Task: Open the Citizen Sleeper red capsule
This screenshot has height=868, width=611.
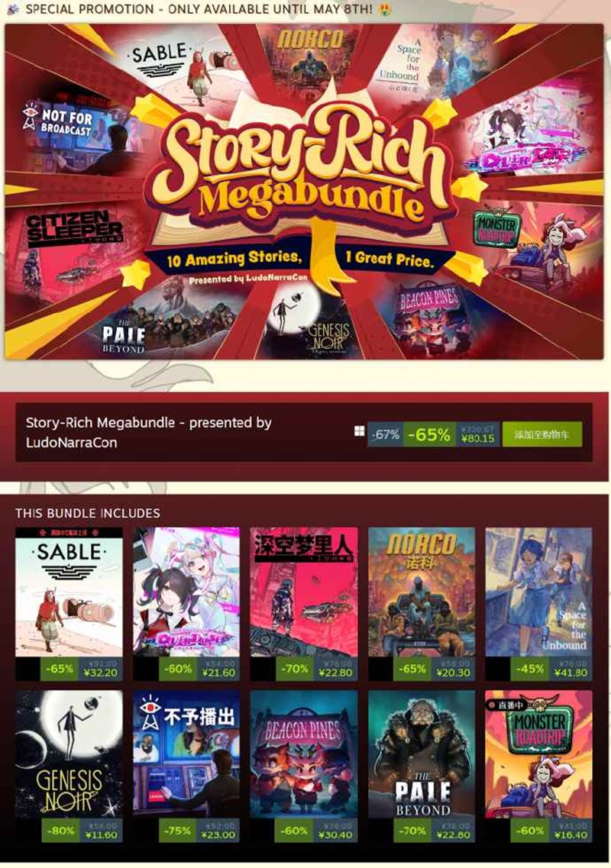Action: [x=303, y=592]
